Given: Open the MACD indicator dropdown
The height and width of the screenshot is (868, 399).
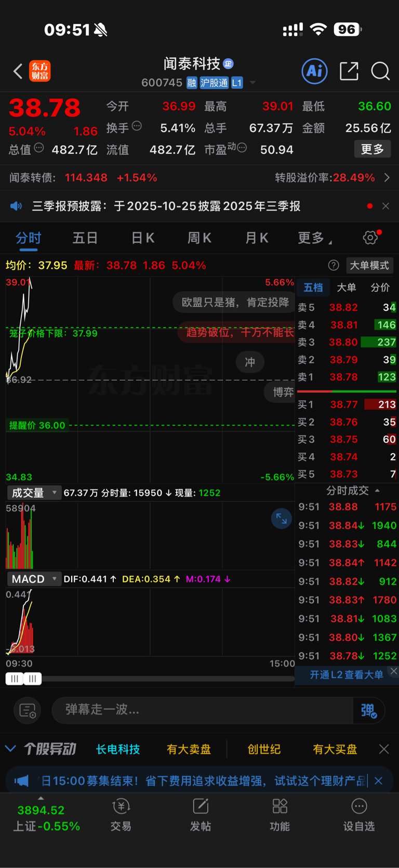Looking at the screenshot, I should coord(34,579).
